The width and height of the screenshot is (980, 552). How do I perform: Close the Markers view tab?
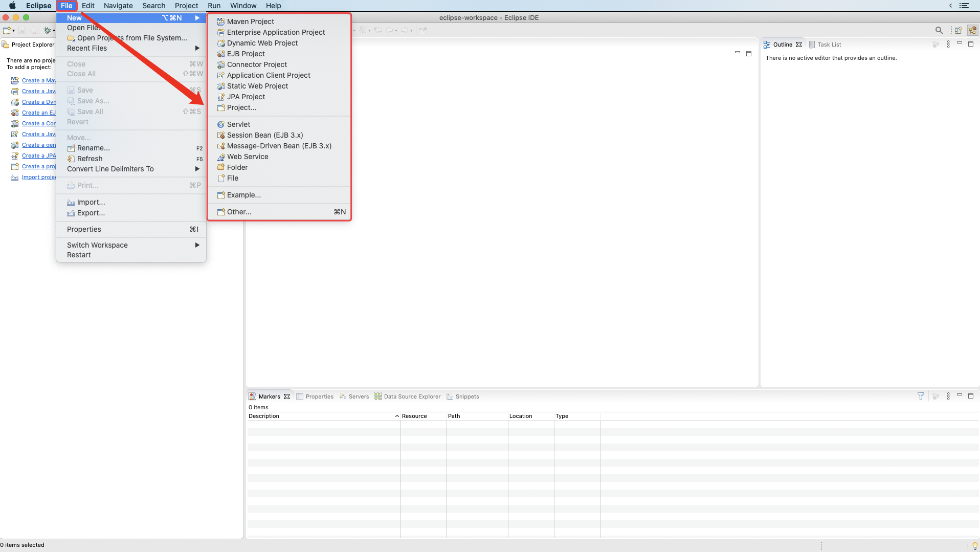(x=287, y=396)
